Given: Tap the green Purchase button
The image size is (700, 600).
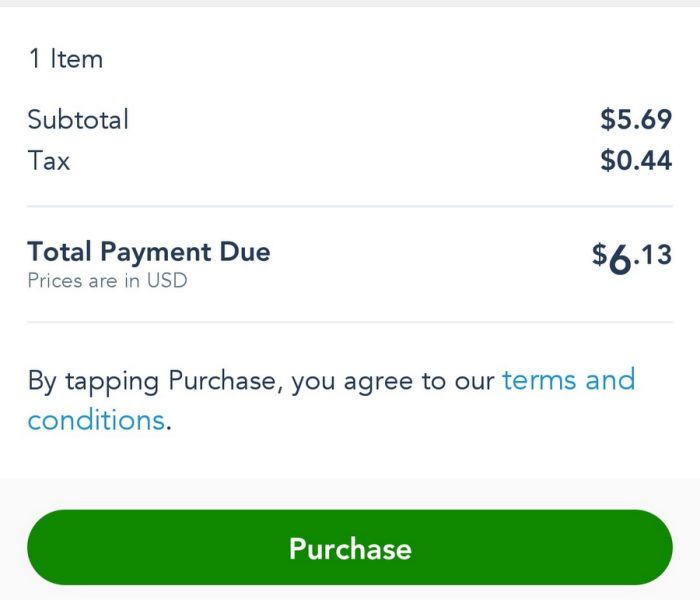Looking at the screenshot, I should 349,548.
